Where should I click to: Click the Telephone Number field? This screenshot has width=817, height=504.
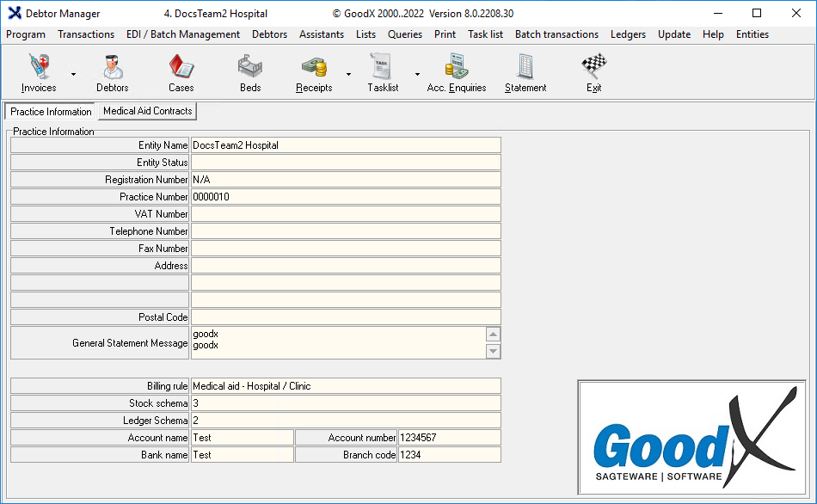[x=345, y=231]
